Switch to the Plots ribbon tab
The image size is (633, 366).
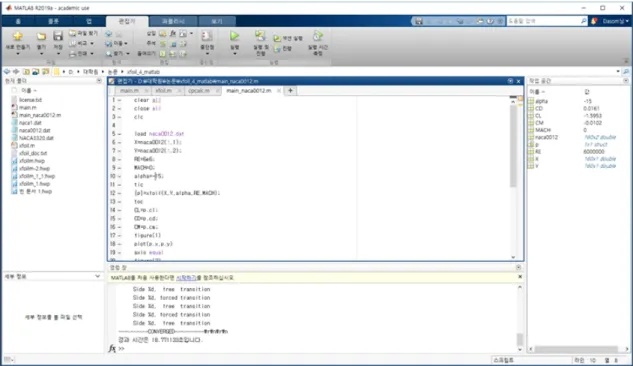[x=53, y=21]
